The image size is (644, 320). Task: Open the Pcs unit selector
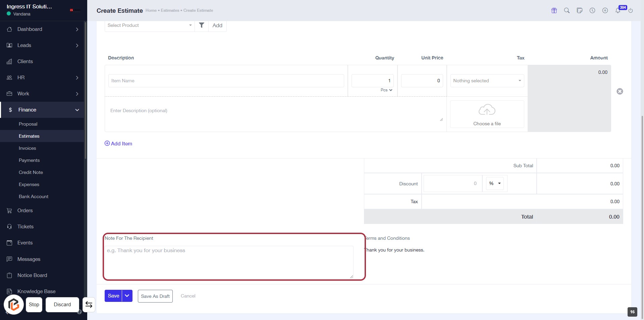pyautogui.click(x=386, y=90)
